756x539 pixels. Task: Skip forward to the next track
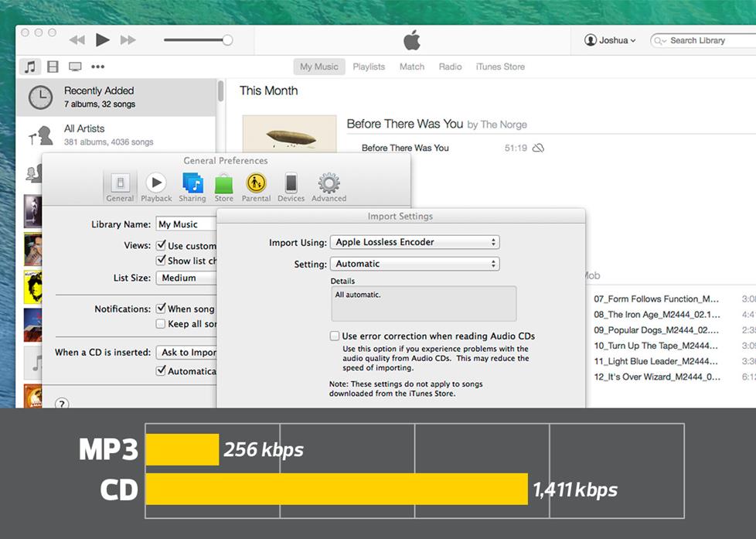tap(128, 40)
